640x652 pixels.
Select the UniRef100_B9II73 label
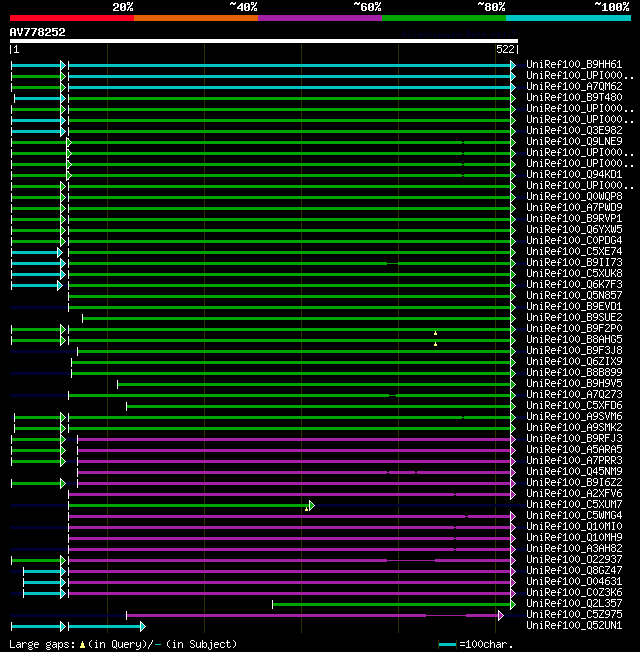[574, 262]
